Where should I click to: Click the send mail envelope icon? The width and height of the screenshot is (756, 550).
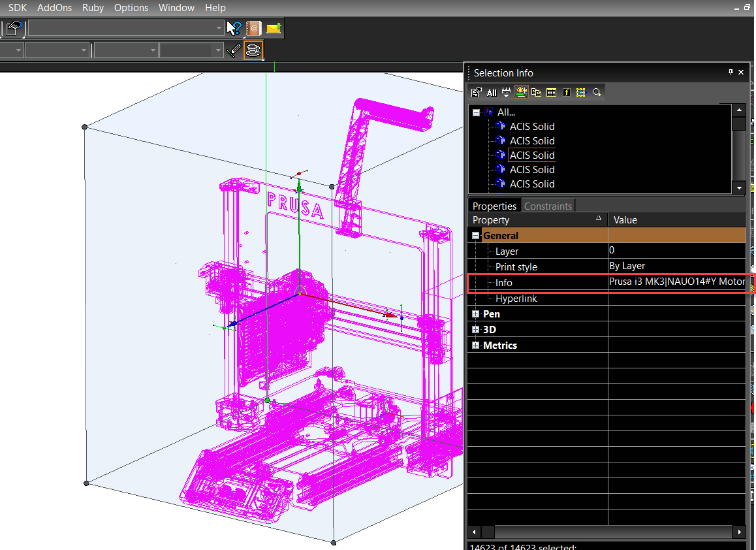coord(274,29)
